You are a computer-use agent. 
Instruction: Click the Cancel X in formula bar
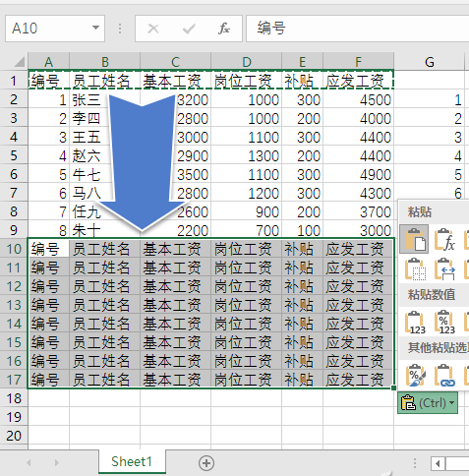coord(153,29)
